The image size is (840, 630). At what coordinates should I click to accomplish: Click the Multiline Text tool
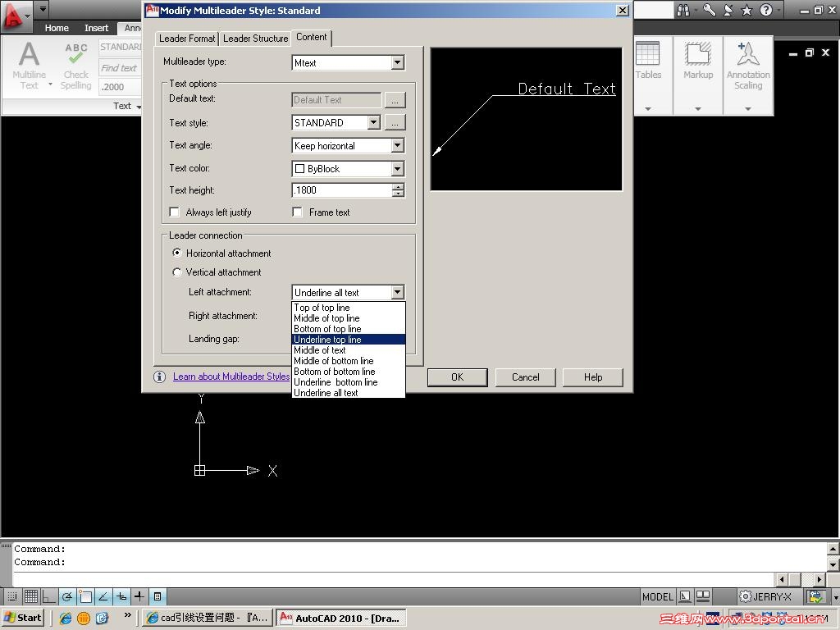tap(29, 66)
